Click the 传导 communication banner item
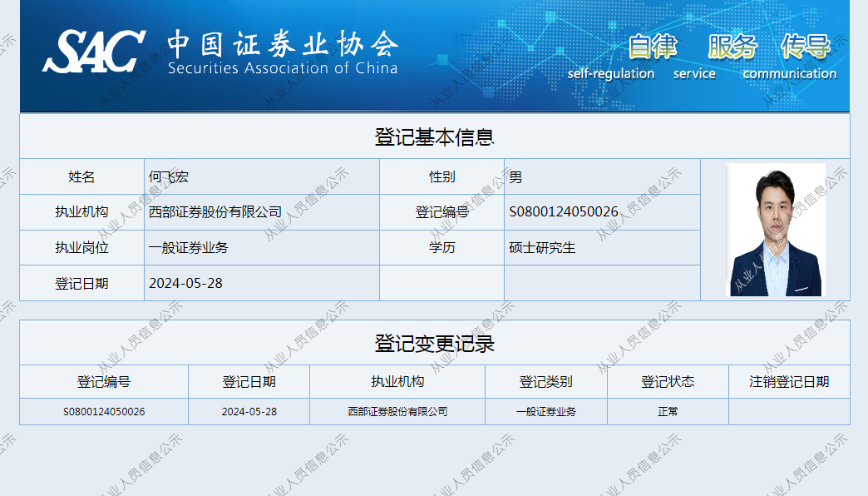Screen dimensions: 868x496 [805, 47]
